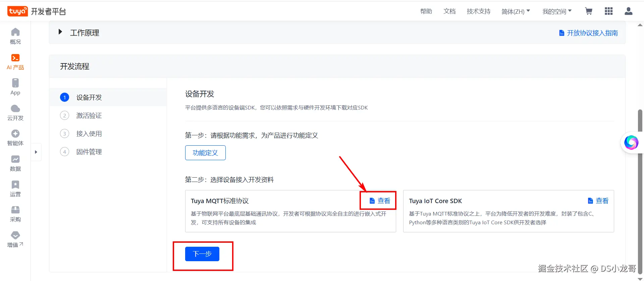The height and width of the screenshot is (281, 644).
Task: Click the scrollbar down arrow
Action: (x=640, y=278)
